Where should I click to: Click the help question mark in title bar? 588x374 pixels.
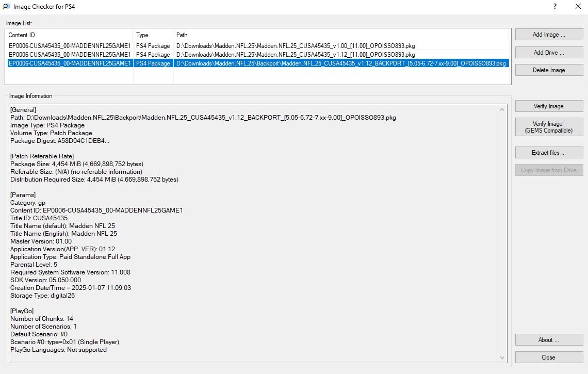[554, 6]
